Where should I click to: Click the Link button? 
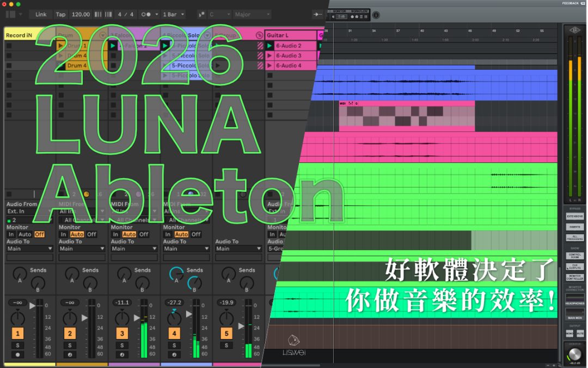pyautogui.click(x=41, y=14)
